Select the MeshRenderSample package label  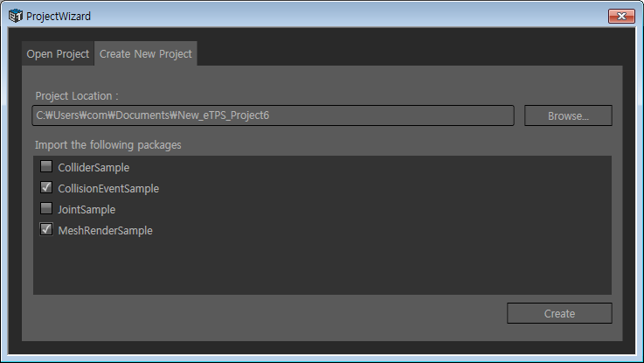[105, 231]
